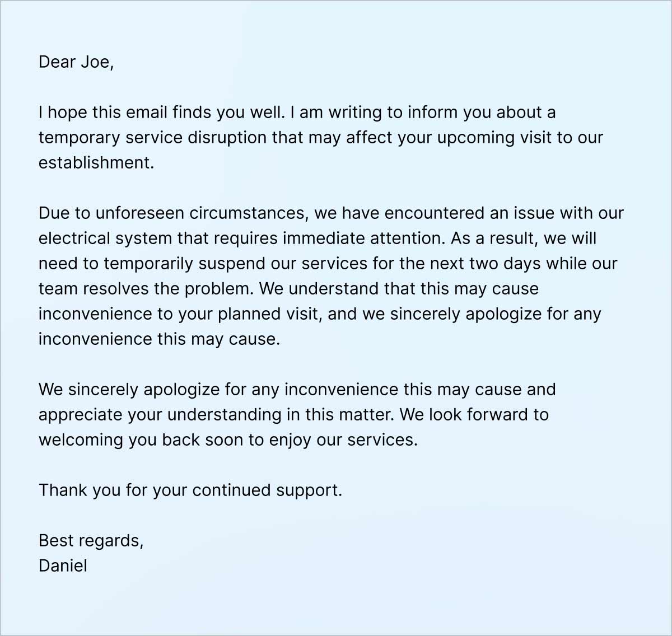Click 'We sincerely apologize' opening third paragraph

pos(129,390)
